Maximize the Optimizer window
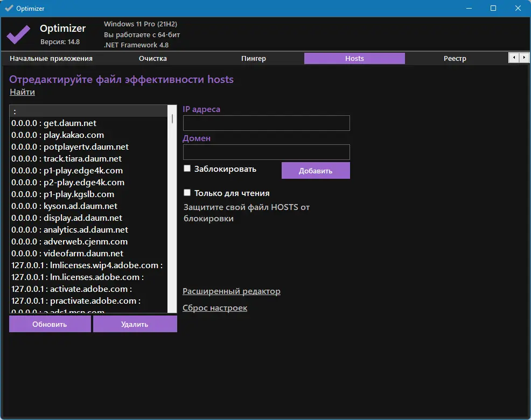Image resolution: width=531 pixels, height=420 pixels. [x=493, y=8]
